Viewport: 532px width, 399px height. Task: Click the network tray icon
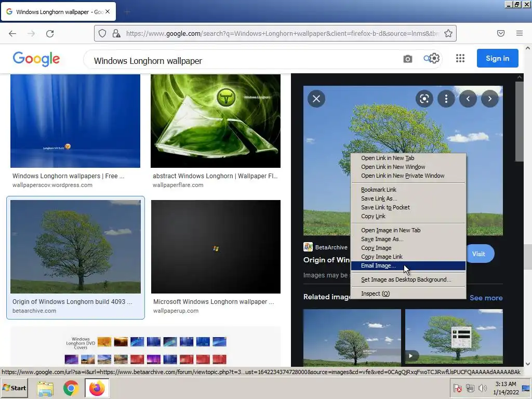(470, 388)
